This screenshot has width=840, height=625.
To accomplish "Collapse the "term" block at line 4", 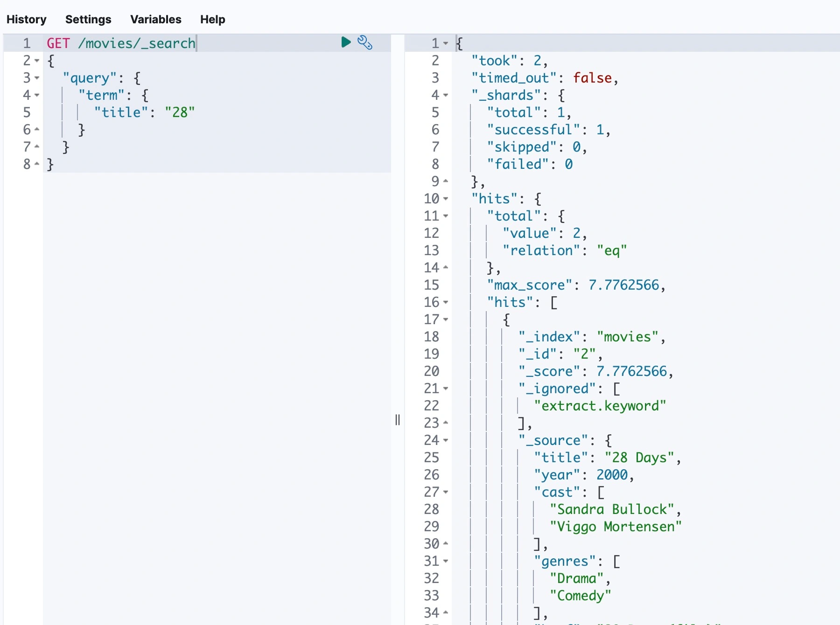I will click(x=37, y=95).
